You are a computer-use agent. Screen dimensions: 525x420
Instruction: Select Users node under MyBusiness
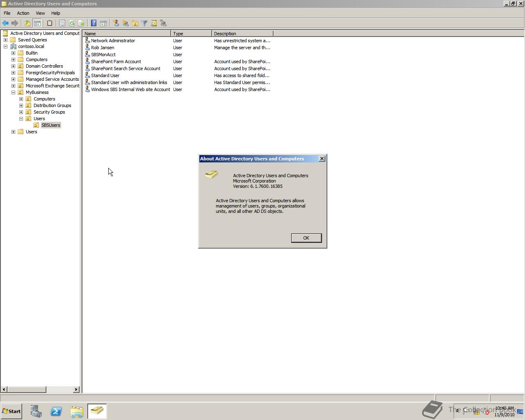[x=39, y=119]
